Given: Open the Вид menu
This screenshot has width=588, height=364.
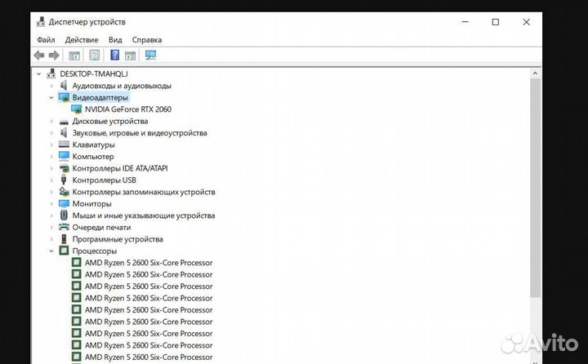Looking at the screenshot, I should coord(115,40).
